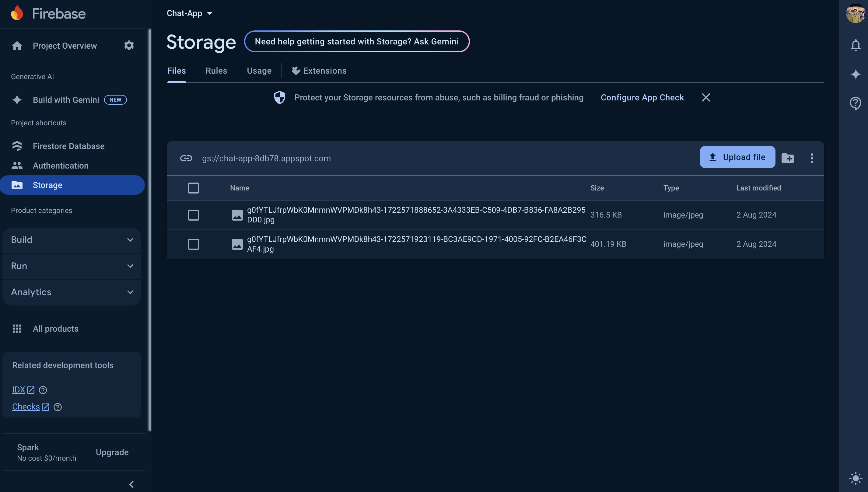
Task: Open Project Overview home icon
Action: coord(17,46)
